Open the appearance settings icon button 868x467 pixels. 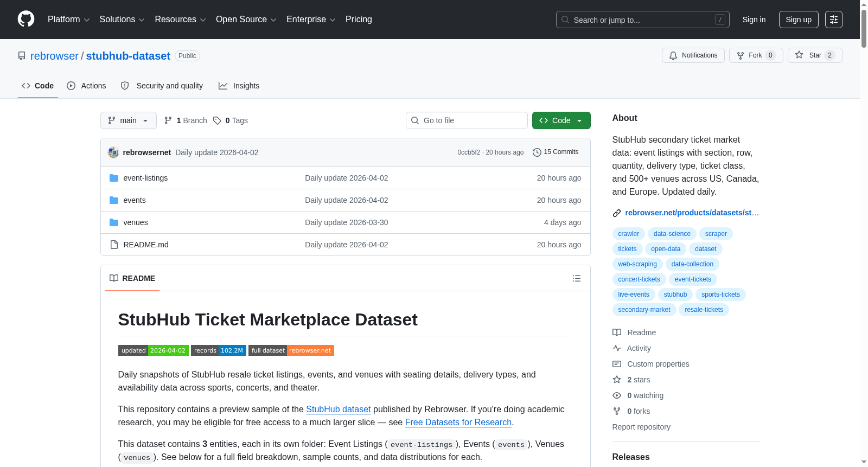[x=834, y=20]
